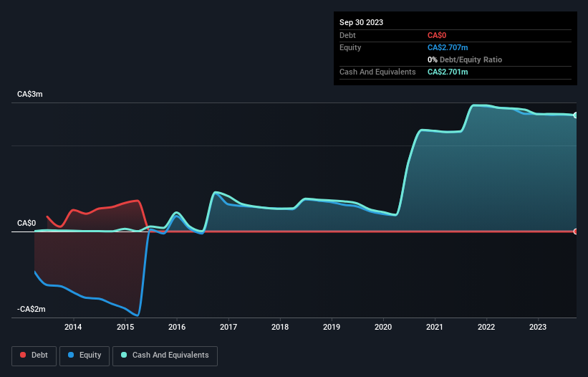The height and width of the screenshot is (377, 588).
Task: Select the Cash endpoint marker on the chart's right edge
Action: [x=576, y=115]
